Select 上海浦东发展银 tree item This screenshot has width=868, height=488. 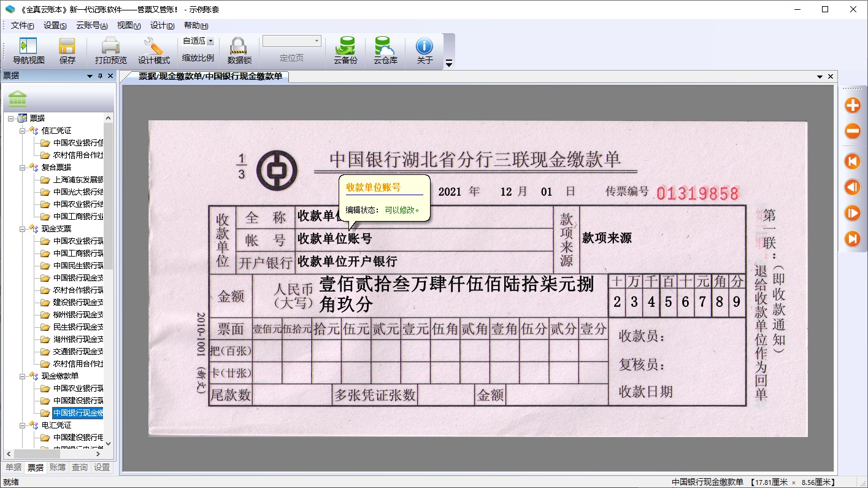point(78,179)
